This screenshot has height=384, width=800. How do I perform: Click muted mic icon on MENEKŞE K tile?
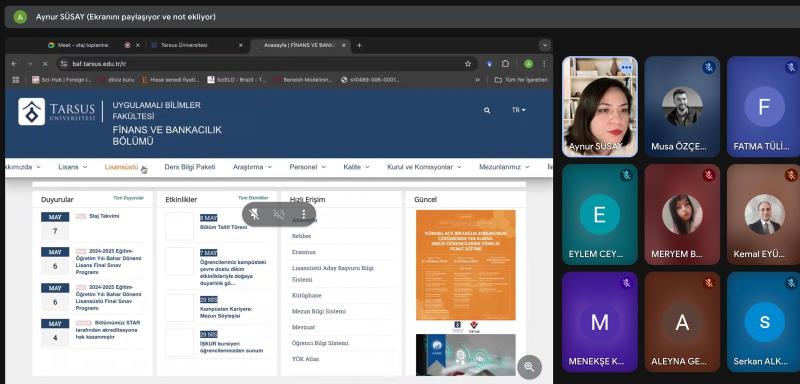click(x=627, y=283)
